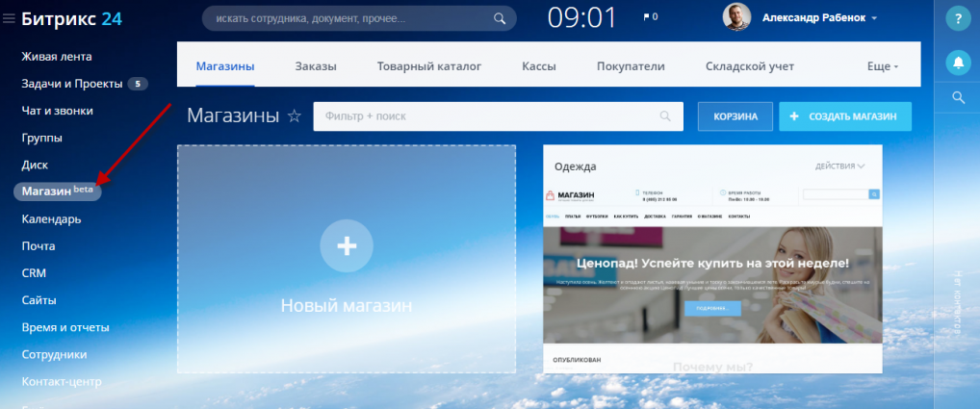The height and width of the screenshot is (409, 980).
Task: Open the help question mark icon
Action: point(958,18)
